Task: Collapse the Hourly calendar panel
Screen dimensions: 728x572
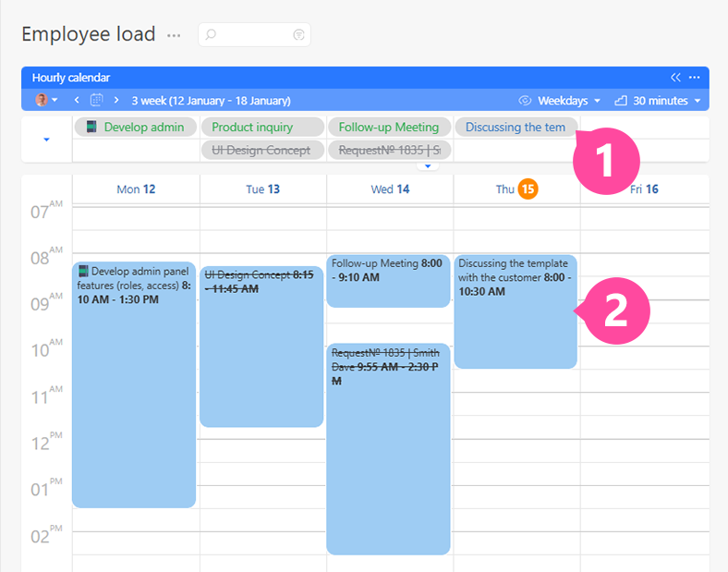Action: (x=675, y=78)
